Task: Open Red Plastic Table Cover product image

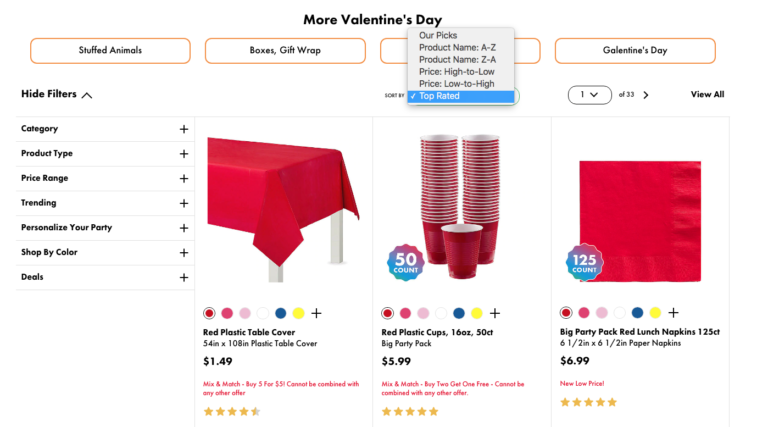Action: point(283,205)
